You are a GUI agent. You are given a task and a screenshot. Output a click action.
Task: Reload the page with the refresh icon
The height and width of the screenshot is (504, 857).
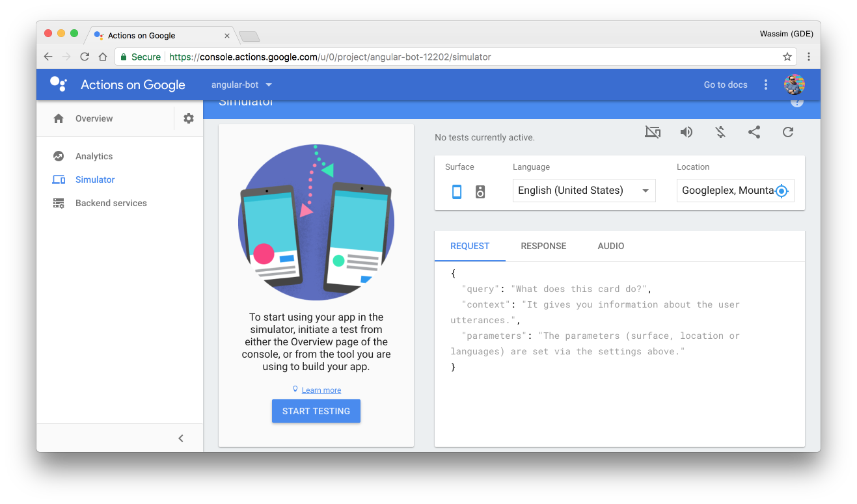tap(85, 57)
